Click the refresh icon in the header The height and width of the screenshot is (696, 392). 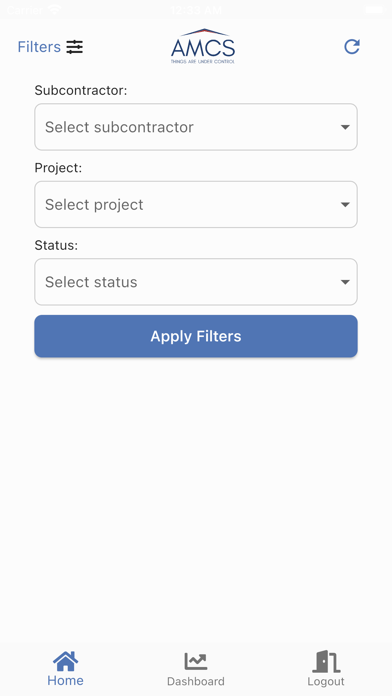click(x=352, y=47)
